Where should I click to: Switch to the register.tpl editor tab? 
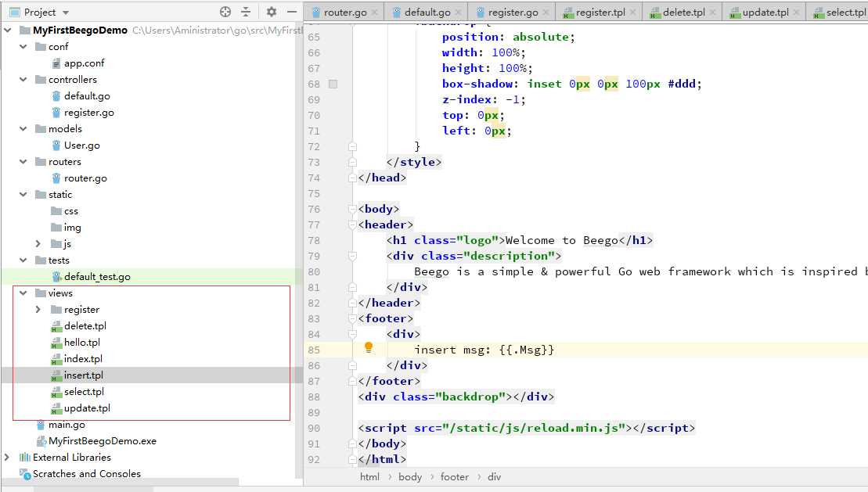click(x=600, y=13)
